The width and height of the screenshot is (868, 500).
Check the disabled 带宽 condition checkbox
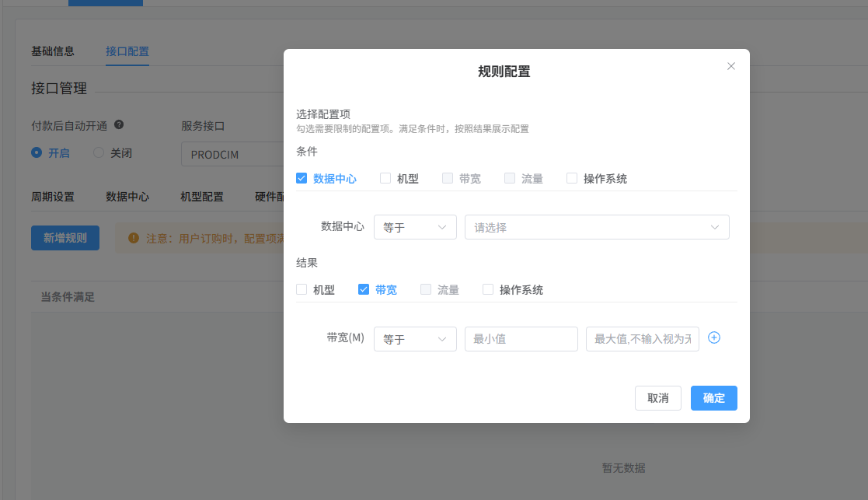tap(448, 178)
